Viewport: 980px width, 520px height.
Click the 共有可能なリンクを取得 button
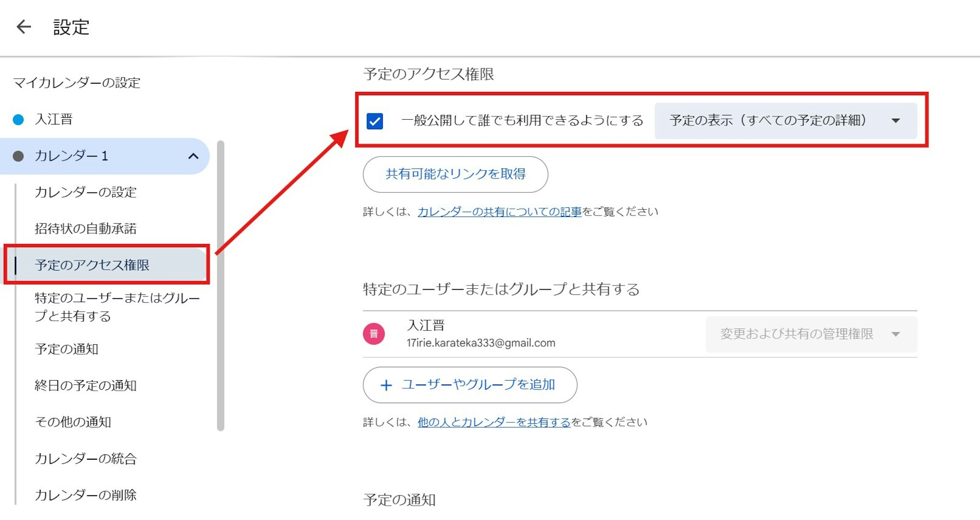(455, 174)
